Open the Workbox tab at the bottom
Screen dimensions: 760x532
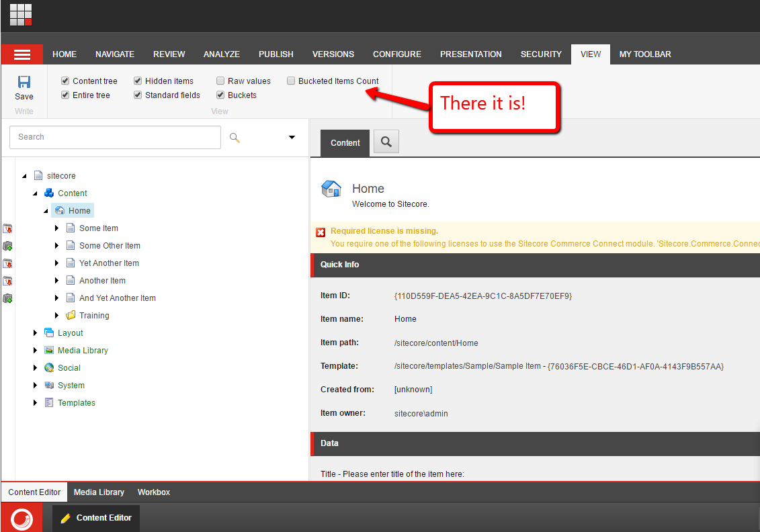[154, 492]
